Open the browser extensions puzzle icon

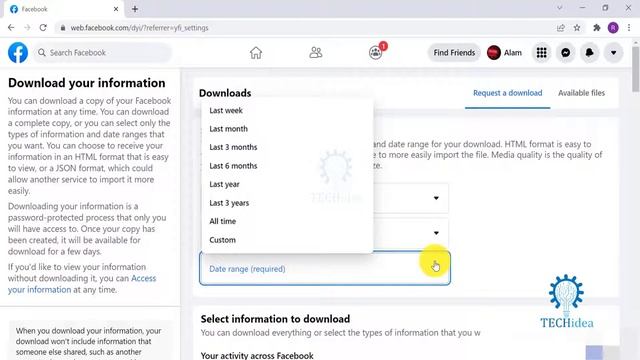click(x=597, y=28)
